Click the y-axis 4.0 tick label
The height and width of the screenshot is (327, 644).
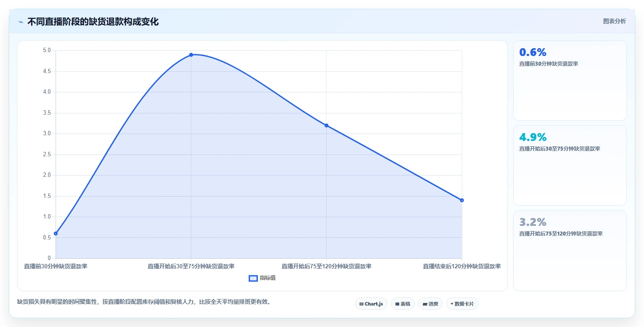(47, 92)
